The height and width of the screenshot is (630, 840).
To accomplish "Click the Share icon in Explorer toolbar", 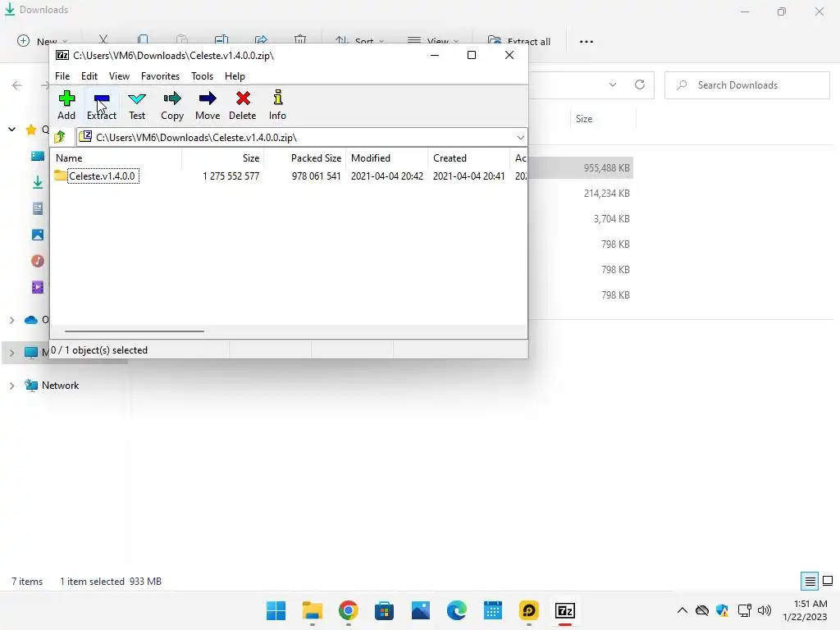I will pyautogui.click(x=261, y=40).
